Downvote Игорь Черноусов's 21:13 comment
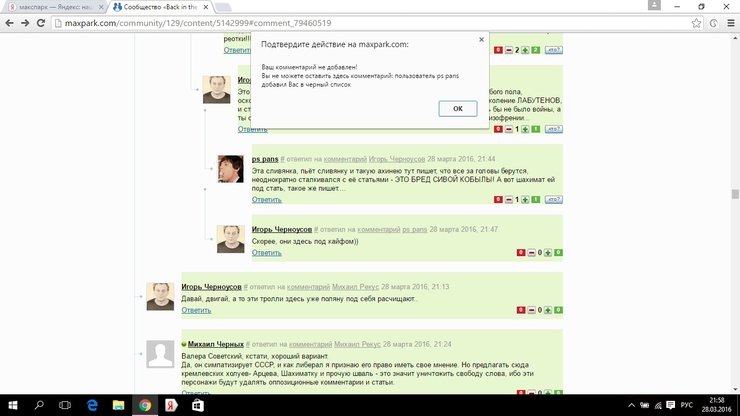740x416 pixels. [x=530, y=311]
